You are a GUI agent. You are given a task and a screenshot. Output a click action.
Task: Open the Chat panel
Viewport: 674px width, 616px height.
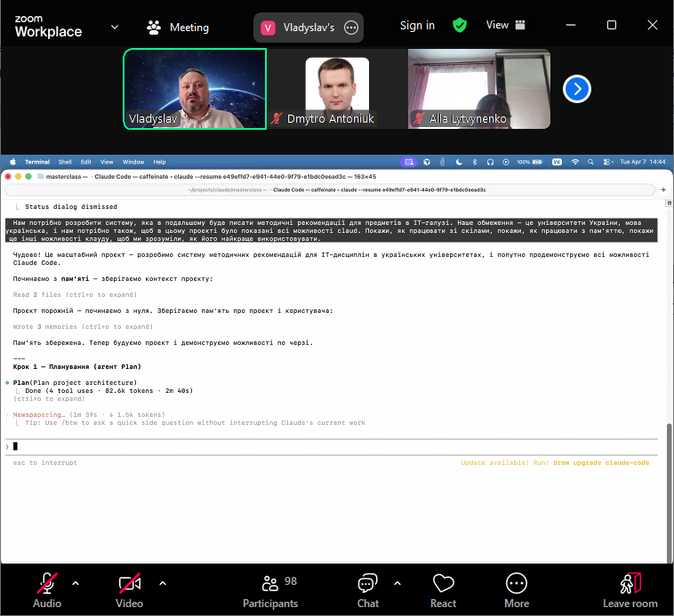367,590
